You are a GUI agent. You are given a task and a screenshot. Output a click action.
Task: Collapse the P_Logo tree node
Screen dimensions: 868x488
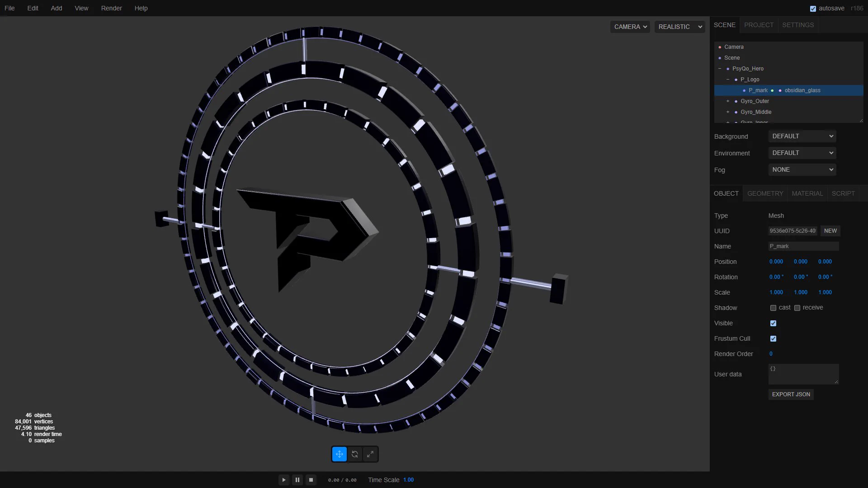(728, 80)
